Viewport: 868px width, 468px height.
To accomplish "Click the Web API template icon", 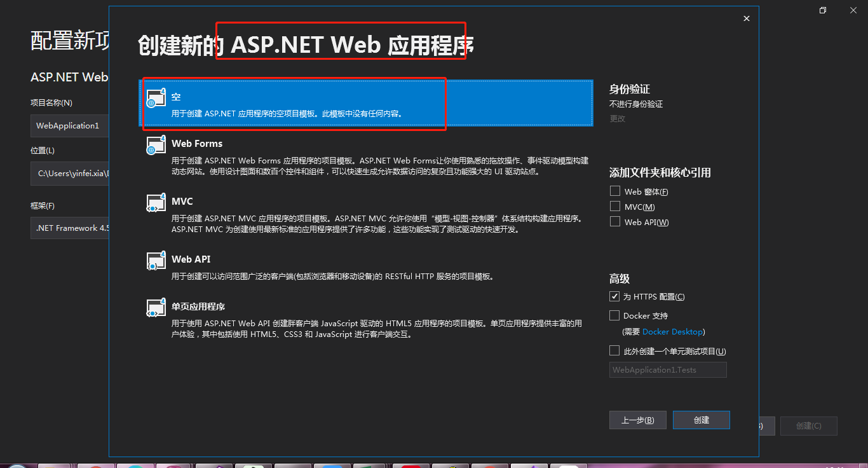I will pyautogui.click(x=156, y=261).
